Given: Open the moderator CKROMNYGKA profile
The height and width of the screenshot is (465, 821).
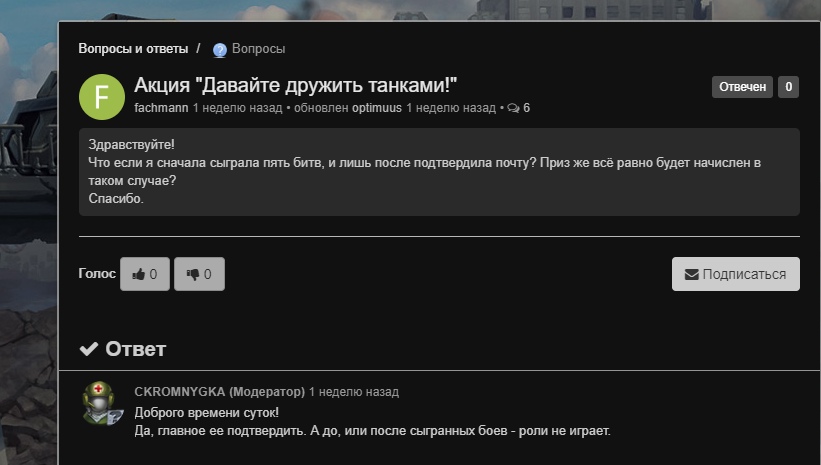Looking at the screenshot, I should click(x=219, y=392).
